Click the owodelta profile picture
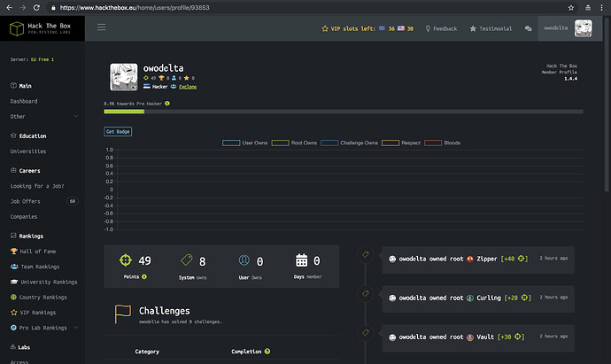611x364 pixels. 123,77
